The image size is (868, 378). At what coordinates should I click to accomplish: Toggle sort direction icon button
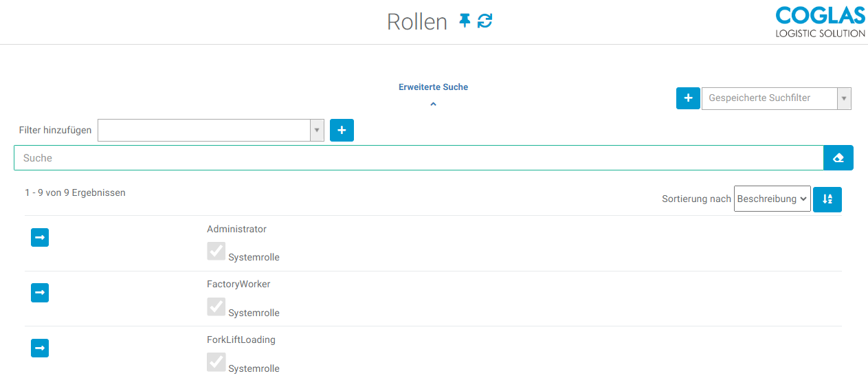(x=827, y=199)
